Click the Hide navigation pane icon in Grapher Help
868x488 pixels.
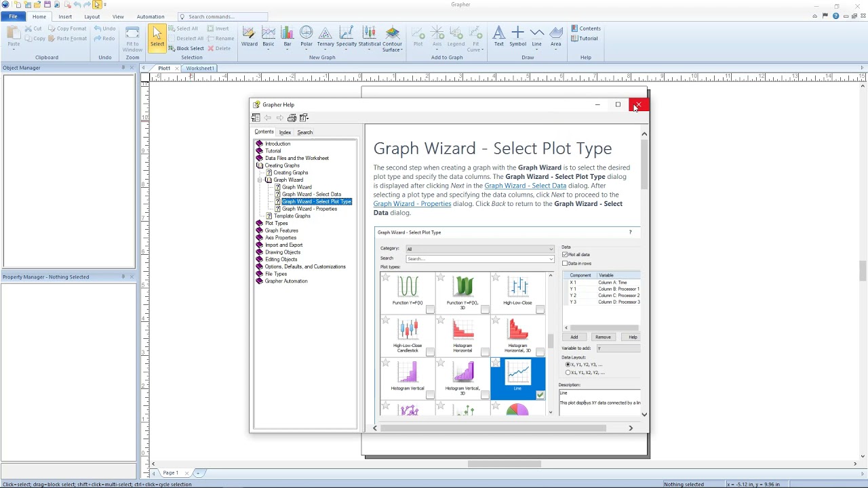(x=256, y=118)
